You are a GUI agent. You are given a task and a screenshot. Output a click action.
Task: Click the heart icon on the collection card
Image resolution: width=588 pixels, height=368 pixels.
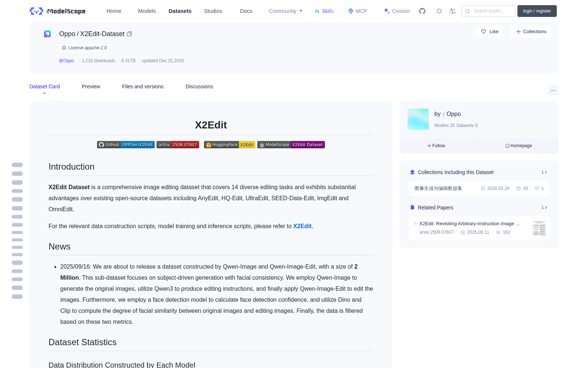[537, 188]
